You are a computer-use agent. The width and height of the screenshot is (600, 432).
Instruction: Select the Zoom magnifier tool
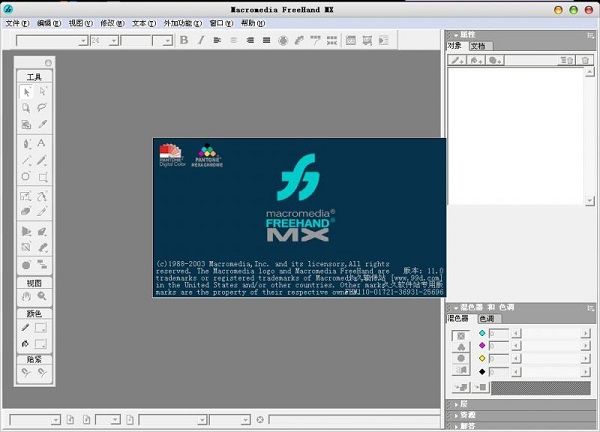(x=42, y=296)
